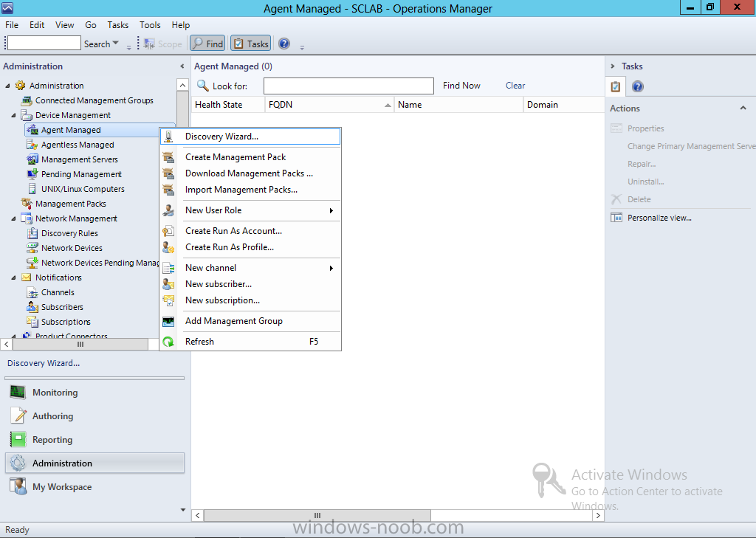Click the New subscription icon

pos(168,300)
